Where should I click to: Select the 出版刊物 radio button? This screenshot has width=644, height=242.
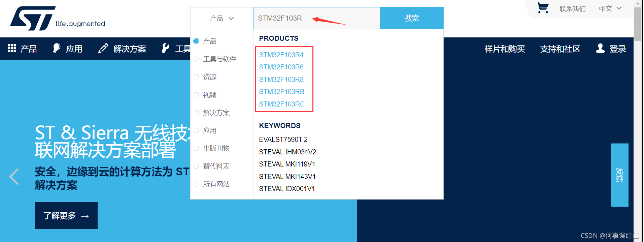[196, 148]
